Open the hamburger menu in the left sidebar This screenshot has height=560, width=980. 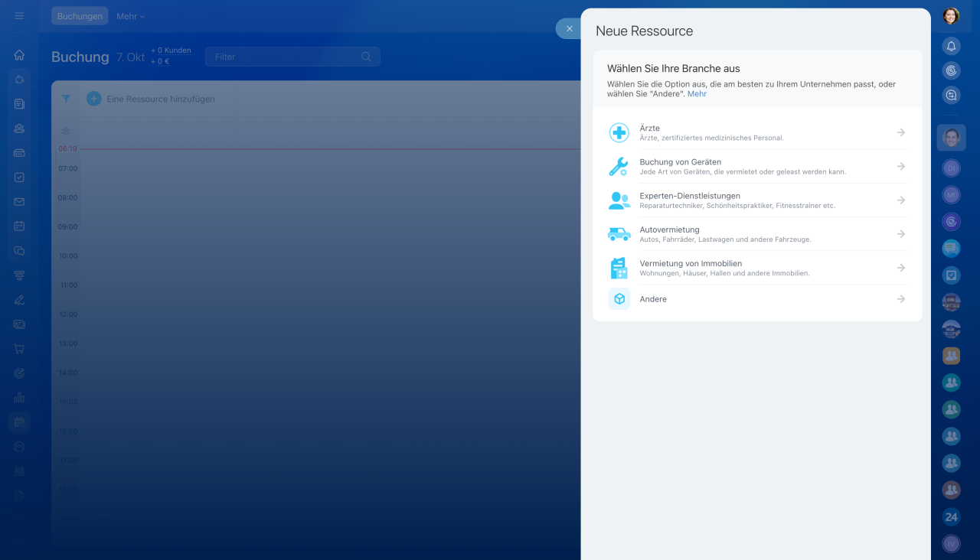point(19,15)
